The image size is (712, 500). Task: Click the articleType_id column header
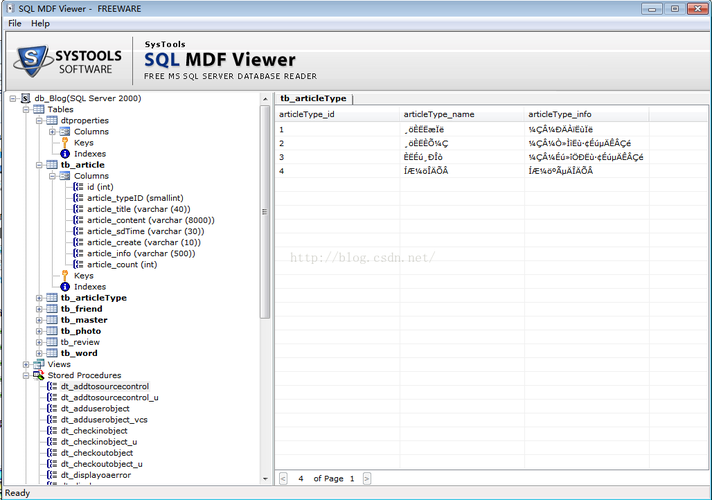click(x=337, y=114)
